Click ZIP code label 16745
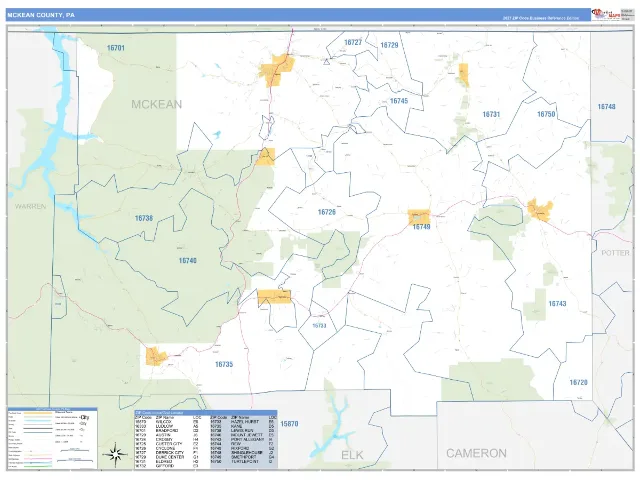The height and width of the screenshot is (480, 640). click(399, 101)
